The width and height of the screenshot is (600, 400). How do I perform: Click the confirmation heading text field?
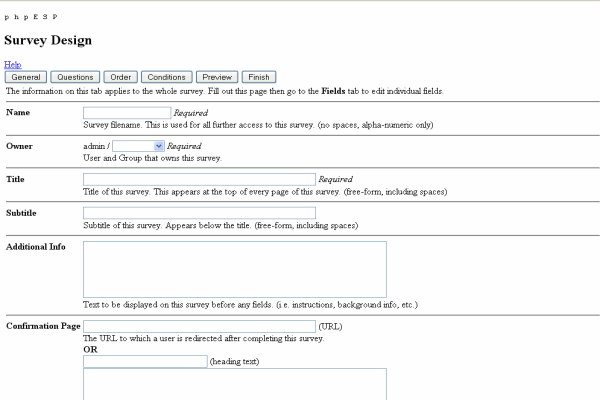(x=145, y=361)
